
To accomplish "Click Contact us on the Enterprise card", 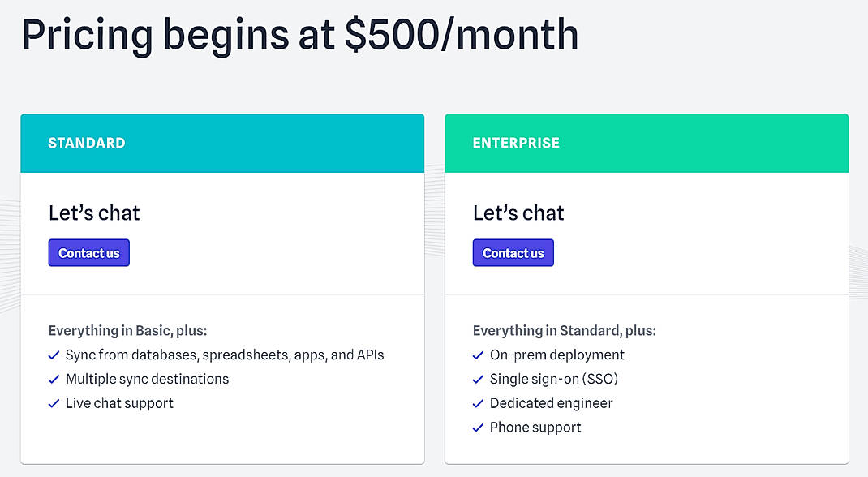I will (x=513, y=252).
